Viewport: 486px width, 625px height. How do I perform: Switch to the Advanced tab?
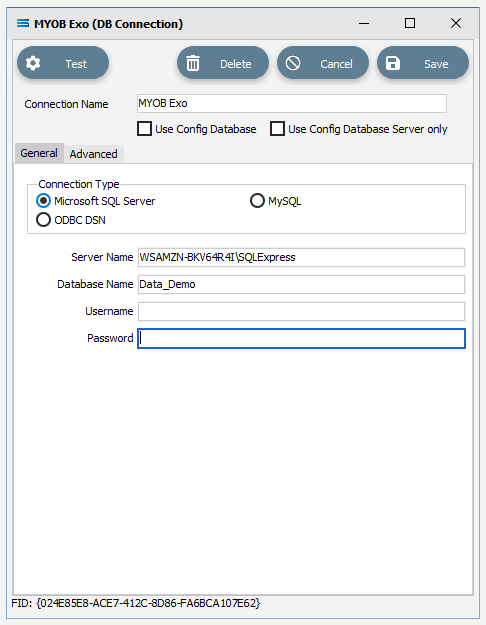point(94,154)
